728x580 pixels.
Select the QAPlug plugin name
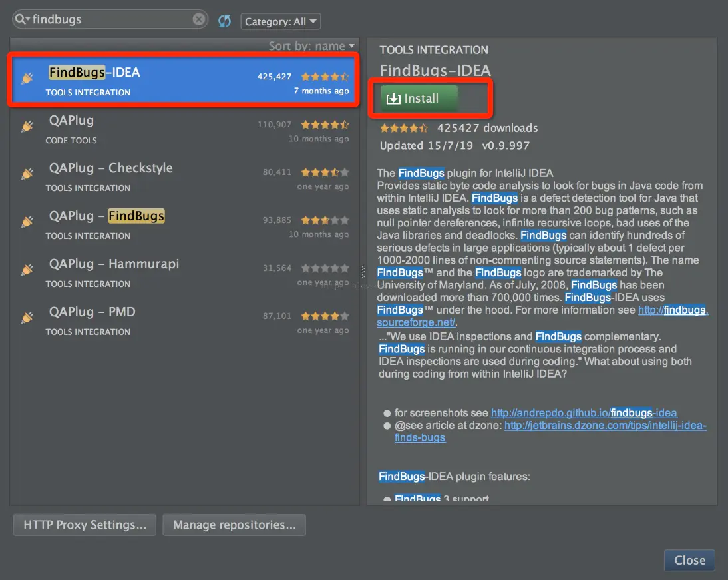tap(71, 120)
